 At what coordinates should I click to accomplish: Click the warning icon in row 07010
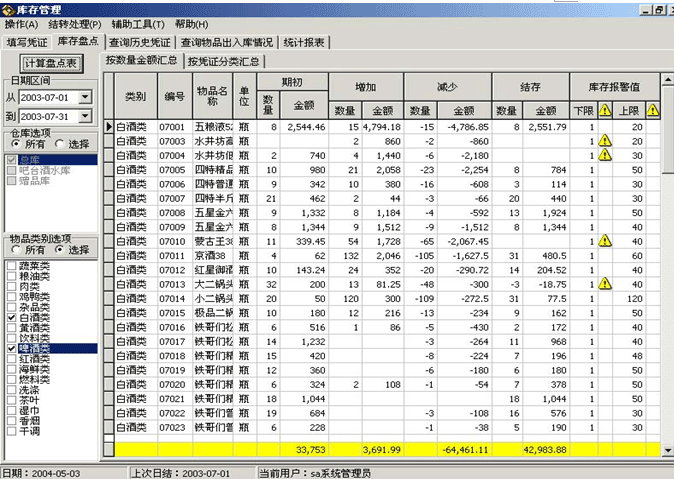605,241
